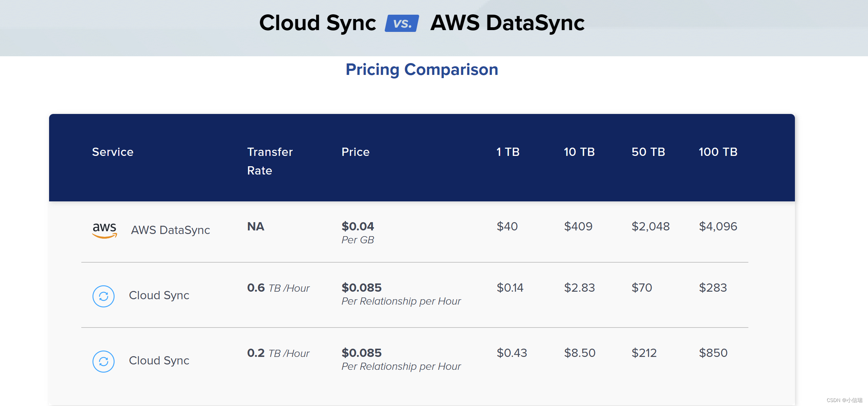Click the $0.04 Per GB price

click(x=358, y=233)
